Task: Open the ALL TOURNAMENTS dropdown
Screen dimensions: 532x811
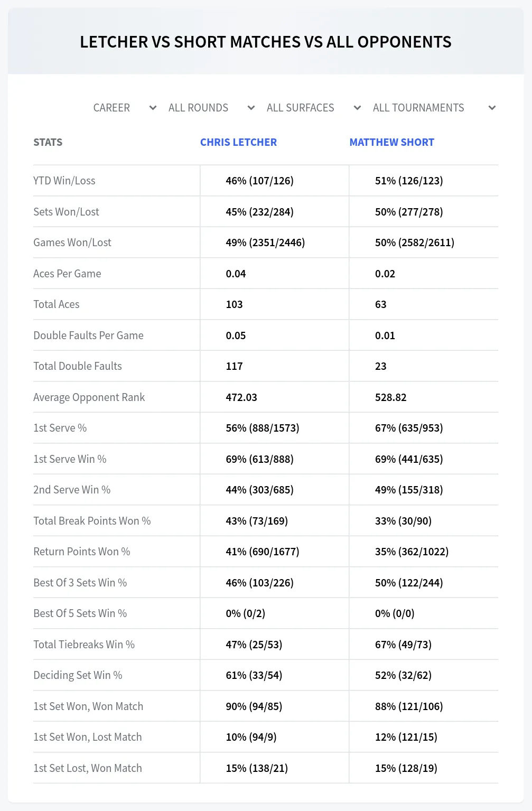Action: [x=434, y=108]
